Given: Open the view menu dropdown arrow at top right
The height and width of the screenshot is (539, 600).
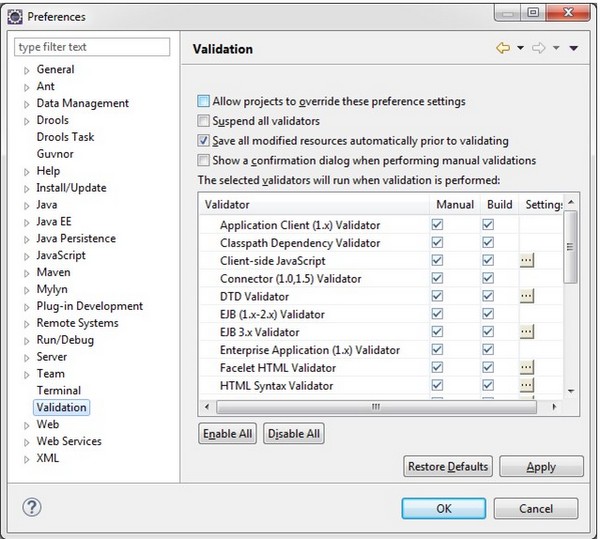Looking at the screenshot, I should coord(574,48).
